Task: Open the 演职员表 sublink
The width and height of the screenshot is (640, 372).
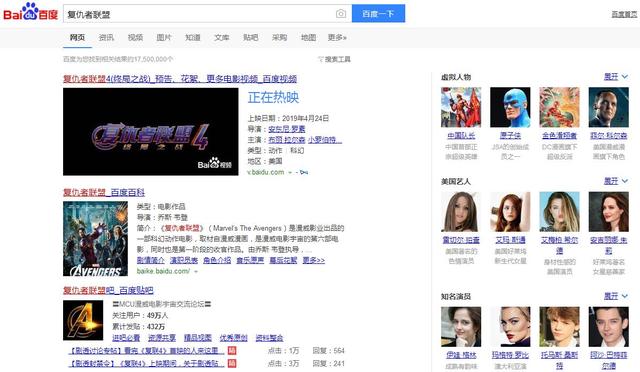Action: click(184, 260)
